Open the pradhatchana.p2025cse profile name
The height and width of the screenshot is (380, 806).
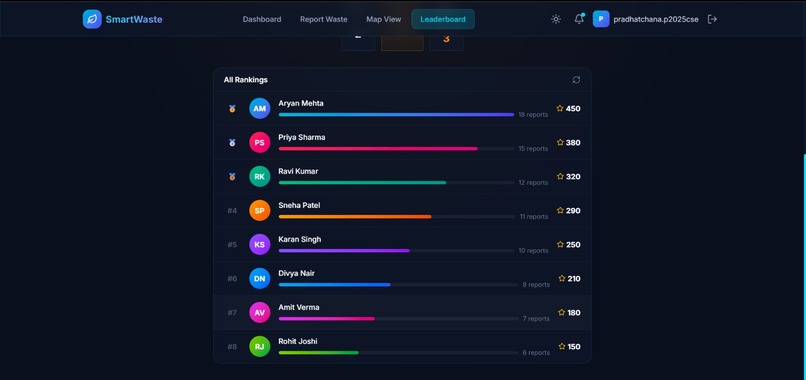pyautogui.click(x=655, y=20)
